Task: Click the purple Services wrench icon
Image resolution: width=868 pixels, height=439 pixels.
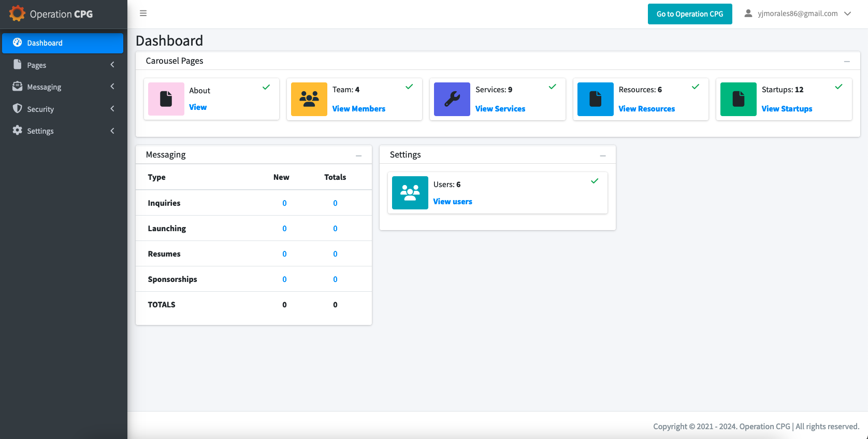Action: (x=452, y=99)
